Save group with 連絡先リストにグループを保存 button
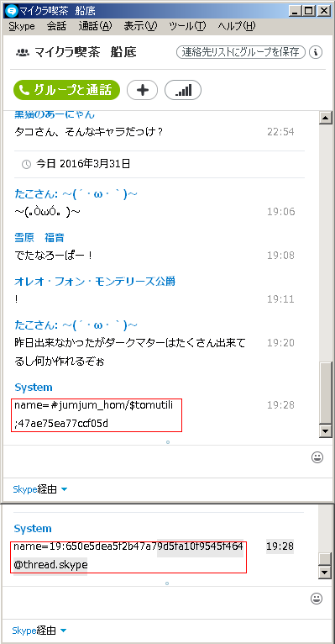 pos(241,52)
